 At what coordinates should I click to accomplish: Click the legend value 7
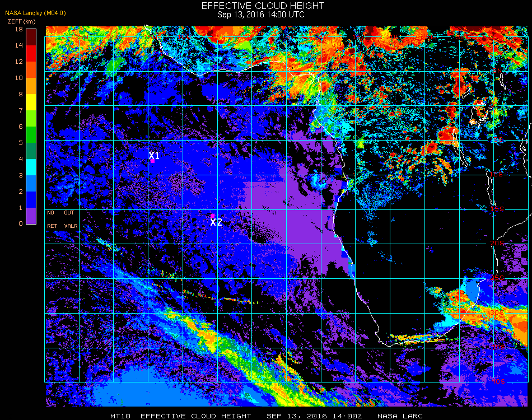(x=21, y=110)
